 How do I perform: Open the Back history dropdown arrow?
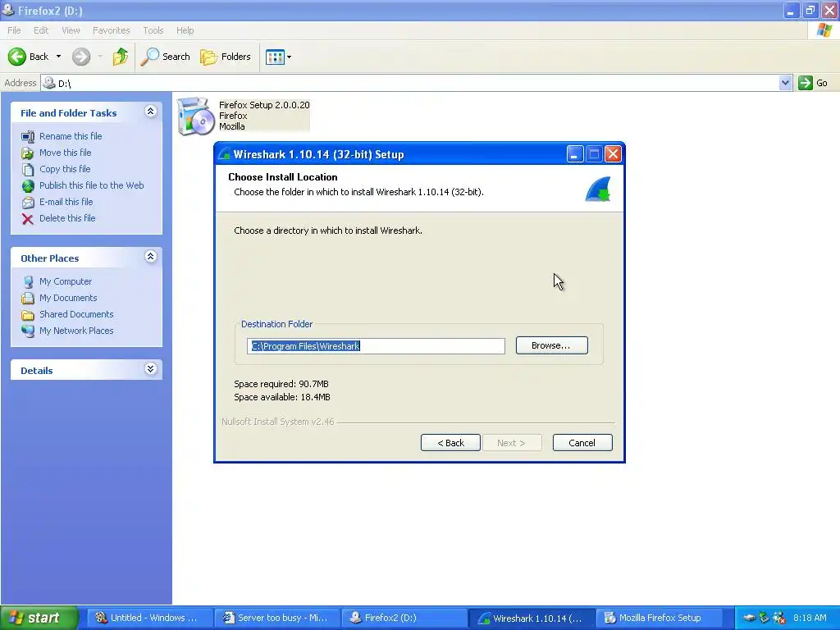[58, 57]
